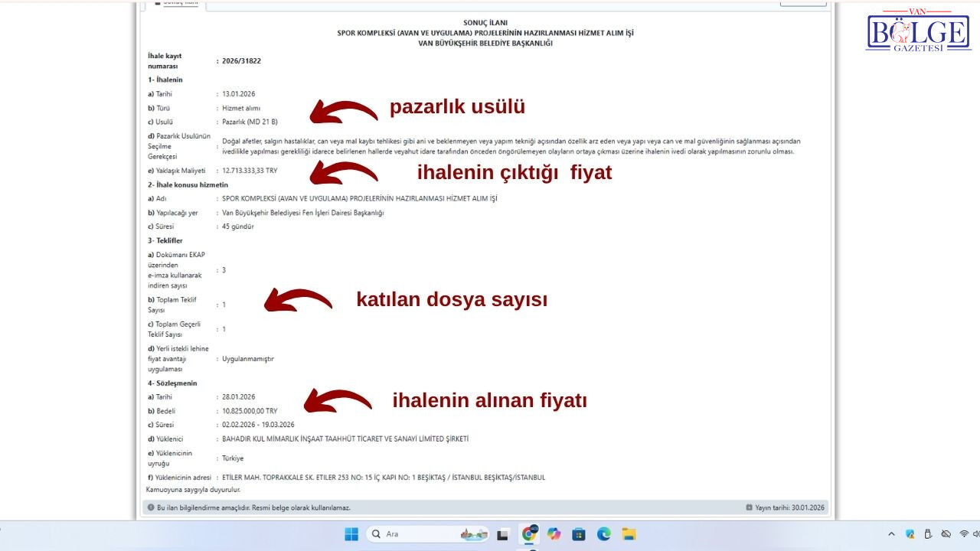Select the EKAP document download count 3
Image resolution: width=980 pixels, height=551 pixels.
pyautogui.click(x=224, y=270)
